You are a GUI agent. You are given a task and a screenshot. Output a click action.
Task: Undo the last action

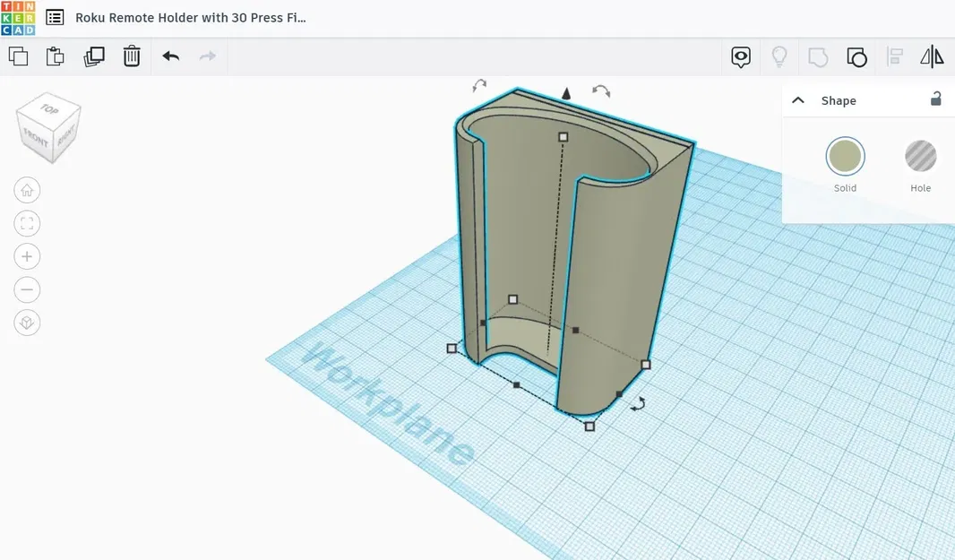click(170, 56)
